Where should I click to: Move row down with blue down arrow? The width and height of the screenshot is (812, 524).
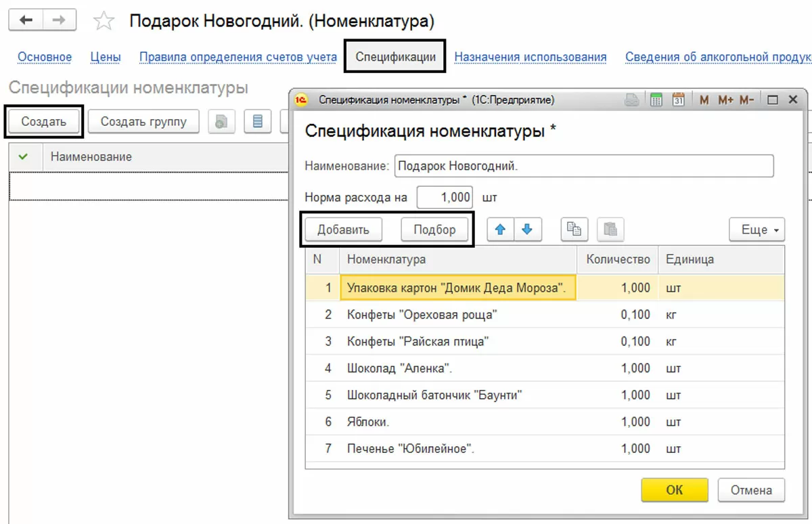(527, 230)
